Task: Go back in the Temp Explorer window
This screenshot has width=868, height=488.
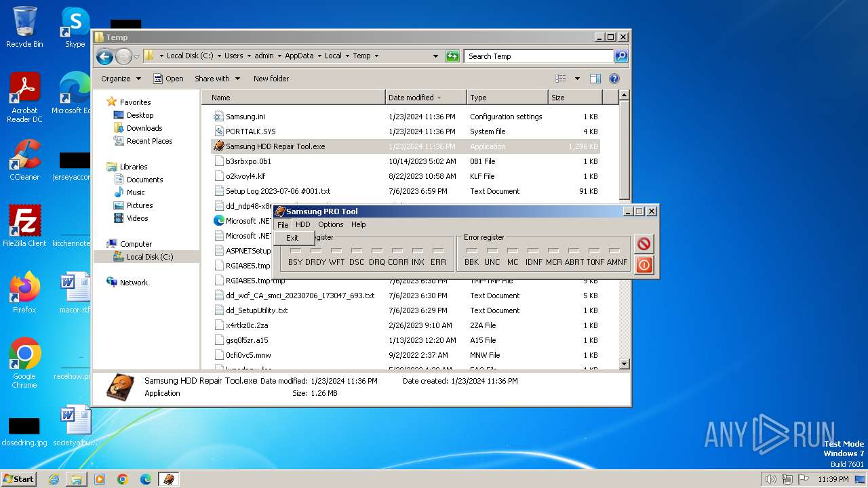Action: click(x=104, y=56)
